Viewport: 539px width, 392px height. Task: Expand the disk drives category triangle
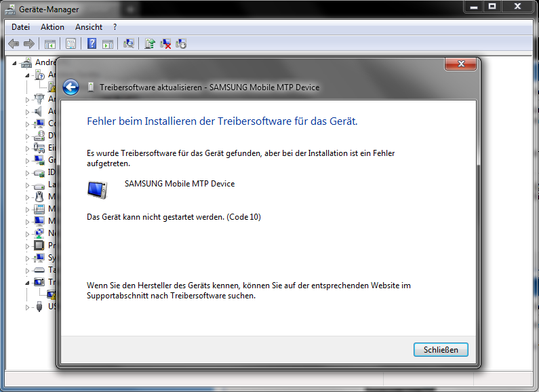coord(28,185)
